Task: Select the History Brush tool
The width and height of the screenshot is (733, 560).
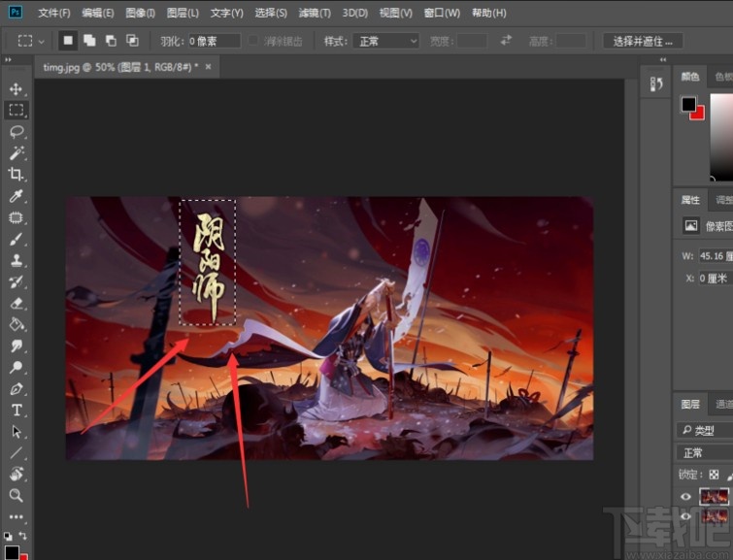Action: 17,281
